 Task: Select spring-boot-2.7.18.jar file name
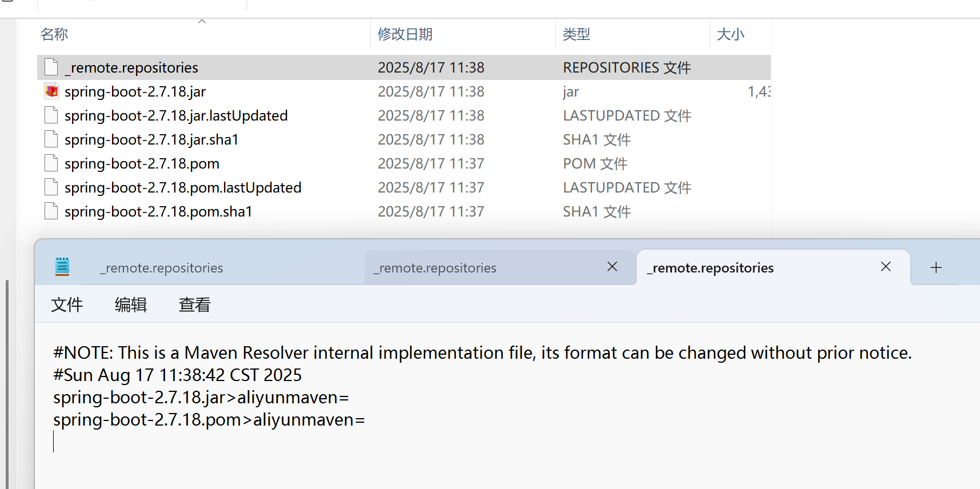click(x=135, y=91)
